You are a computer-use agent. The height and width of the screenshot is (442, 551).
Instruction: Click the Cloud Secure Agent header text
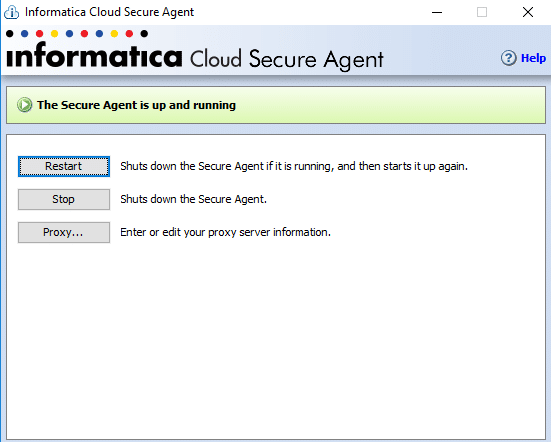click(x=287, y=59)
